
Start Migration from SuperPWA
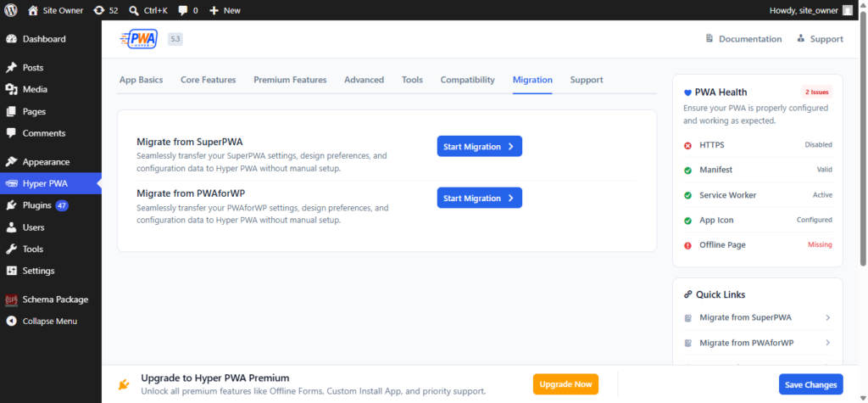[x=480, y=146]
